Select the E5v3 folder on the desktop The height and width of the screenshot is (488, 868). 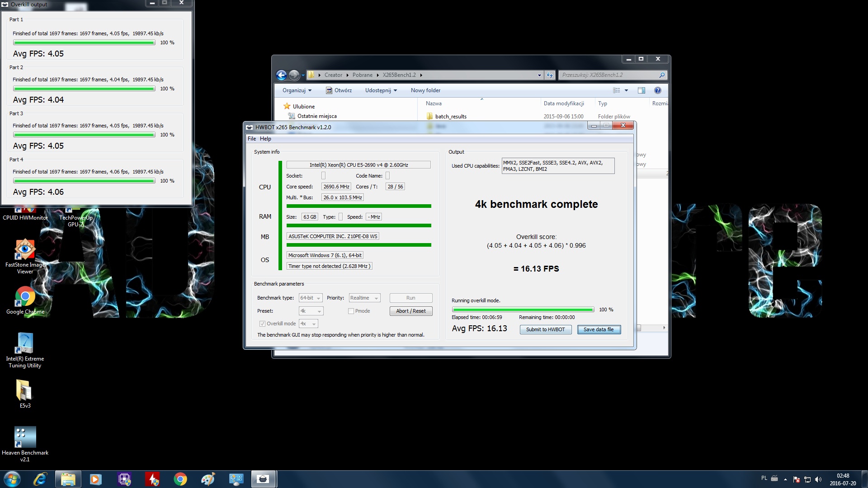point(25,394)
